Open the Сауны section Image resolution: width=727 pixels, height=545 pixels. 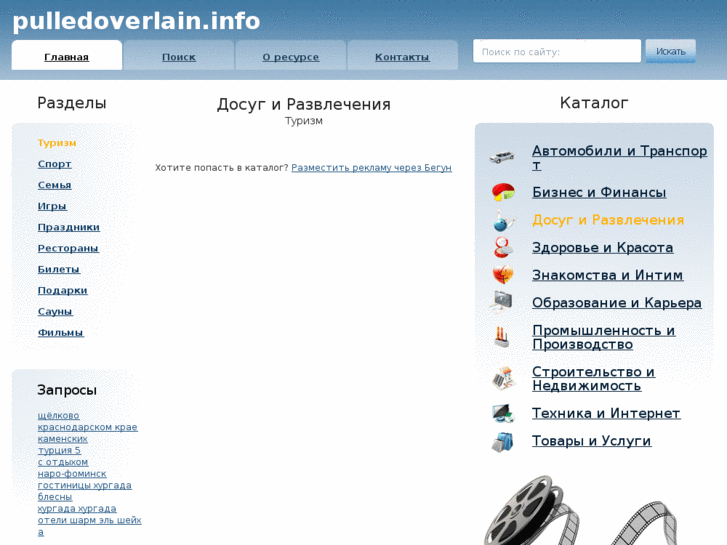pyautogui.click(x=55, y=311)
